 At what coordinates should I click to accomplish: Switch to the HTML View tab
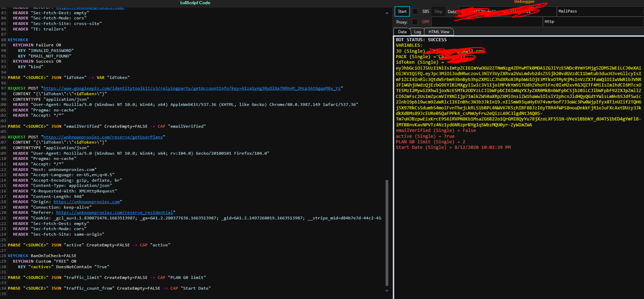439,32
